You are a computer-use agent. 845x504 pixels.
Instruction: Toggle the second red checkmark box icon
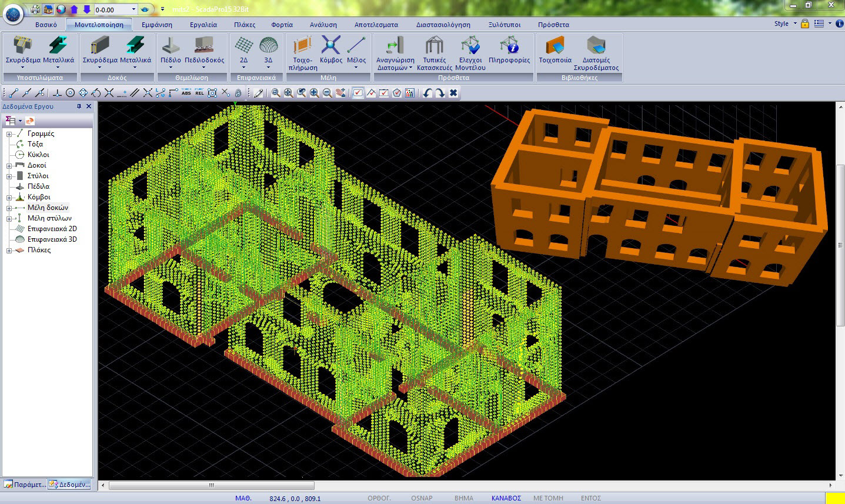tap(384, 93)
